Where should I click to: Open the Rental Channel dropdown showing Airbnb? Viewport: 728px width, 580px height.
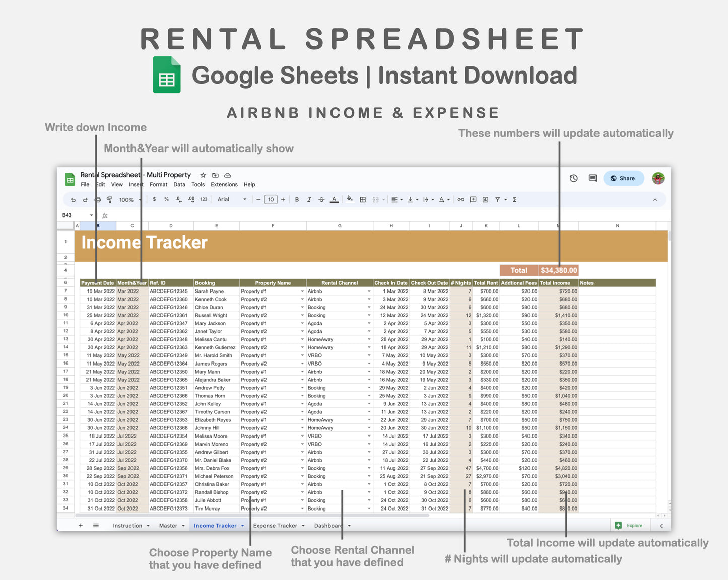tap(368, 291)
